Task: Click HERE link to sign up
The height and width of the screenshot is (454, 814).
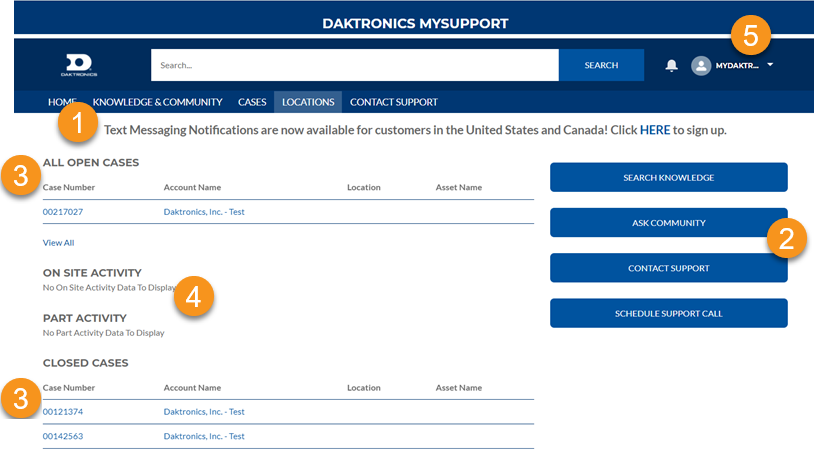Action: pyautogui.click(x=654, y=130)
